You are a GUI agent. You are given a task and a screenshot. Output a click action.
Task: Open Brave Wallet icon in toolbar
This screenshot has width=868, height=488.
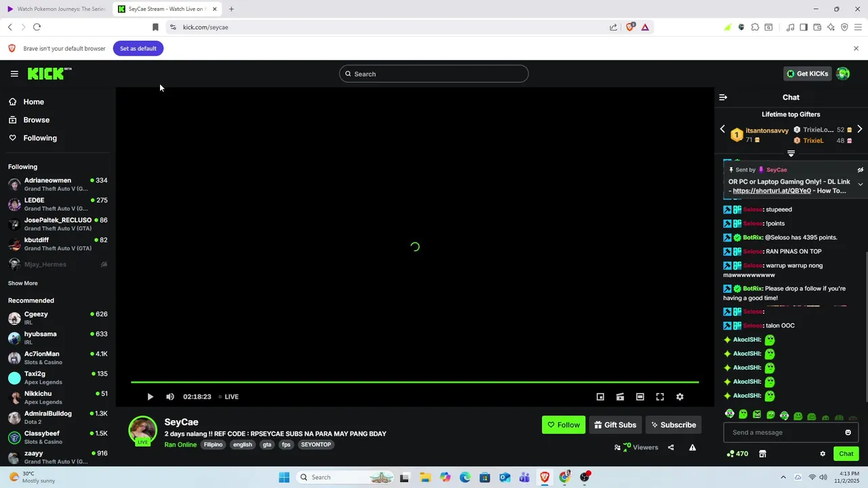click(817, 27)
